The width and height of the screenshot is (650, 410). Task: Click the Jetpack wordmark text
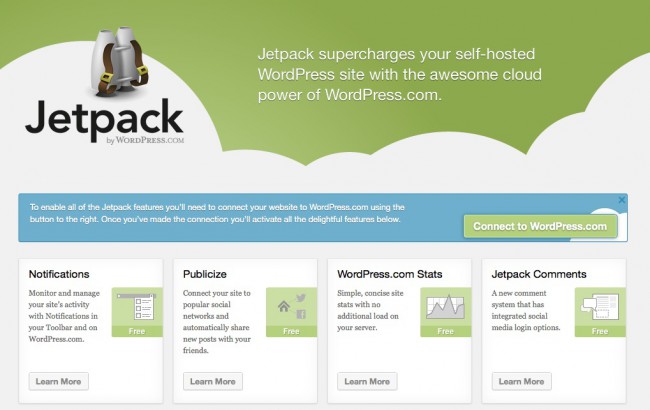(x=104, y=121)
